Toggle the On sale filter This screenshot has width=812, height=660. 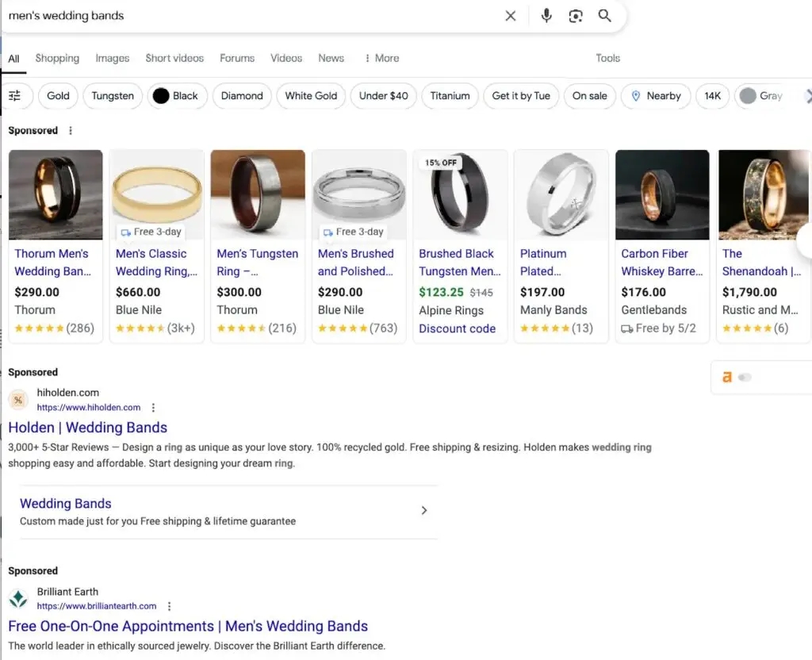(x=590, y=95)
